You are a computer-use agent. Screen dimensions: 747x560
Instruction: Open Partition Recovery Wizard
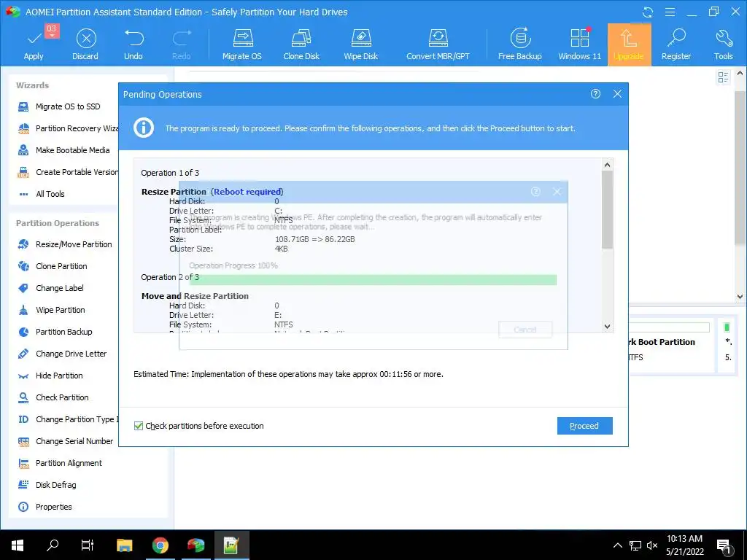pyautogui.click(x=67, y=128)
